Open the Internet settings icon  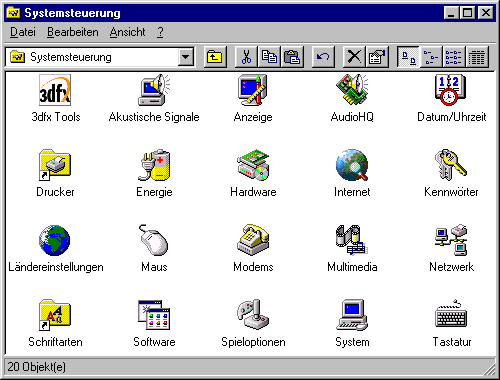[352, 165]
